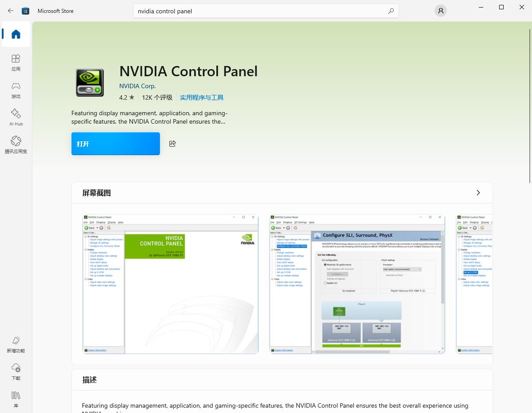Expand the 屏幕截图 section with chevron
Screen dimensions: 532x413
[478, 193]
